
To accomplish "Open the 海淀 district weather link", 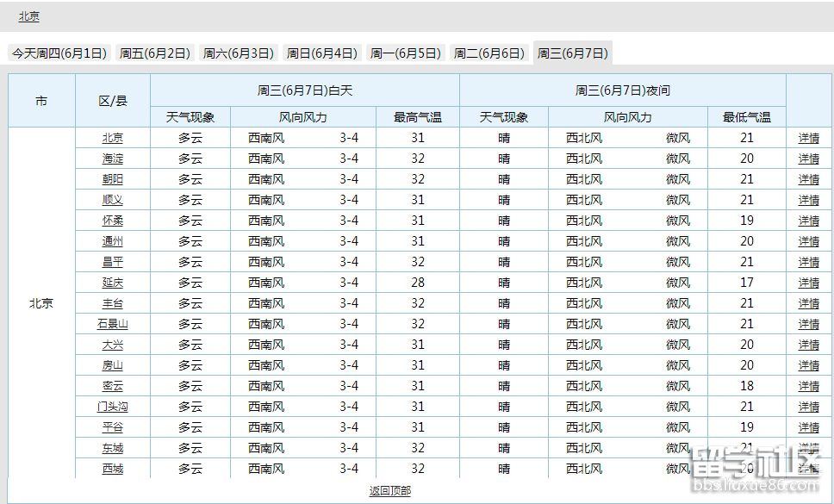I will [x=113, y=158].
